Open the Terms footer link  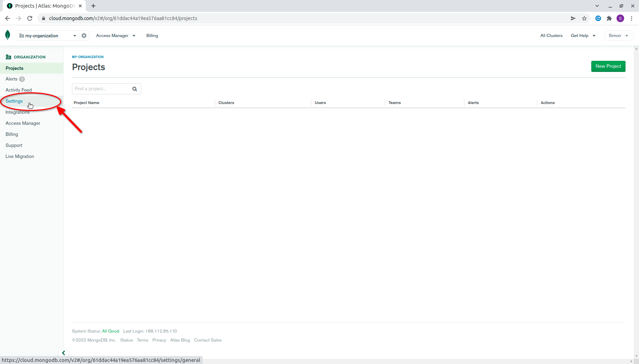(142, 340)
